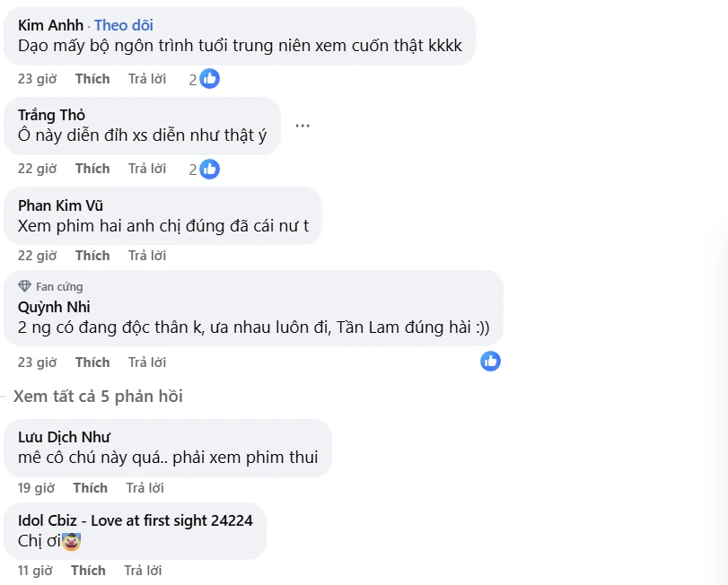Click like reaction icon on Kim Anhh's comment
The image size is (728, 585).
coord(209,79)
